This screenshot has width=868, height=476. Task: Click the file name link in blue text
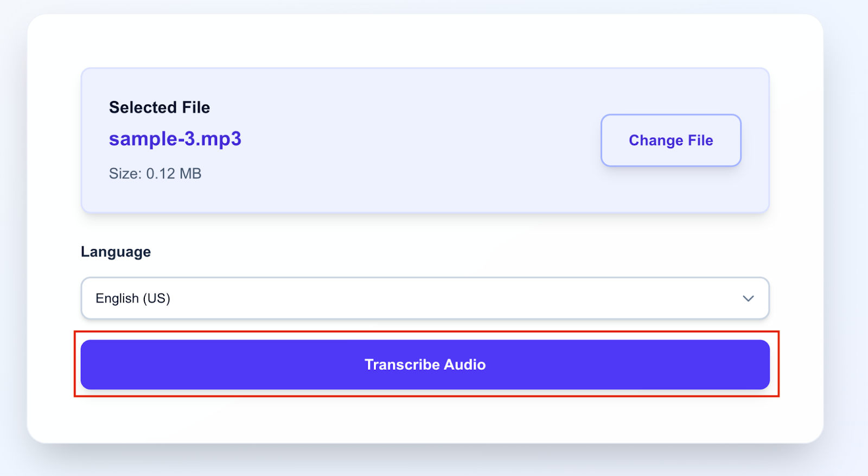[x=175, y=139]
